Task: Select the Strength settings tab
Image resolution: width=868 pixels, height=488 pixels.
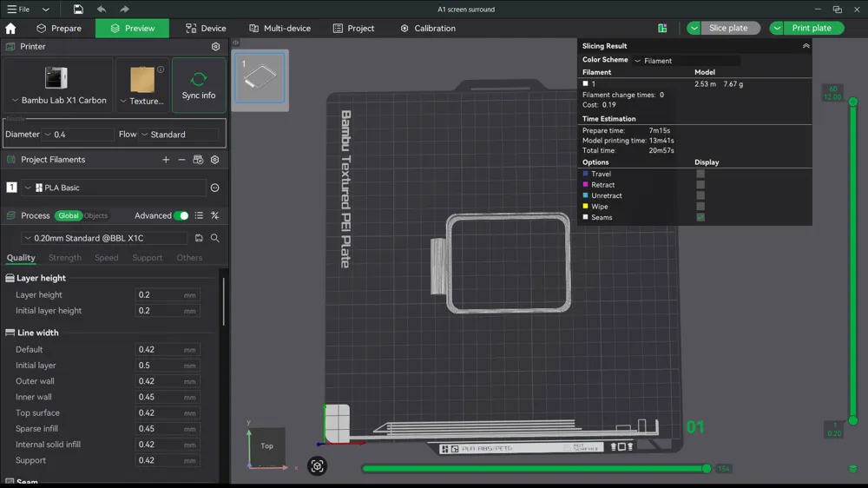Action: click(x=65, y=258)
